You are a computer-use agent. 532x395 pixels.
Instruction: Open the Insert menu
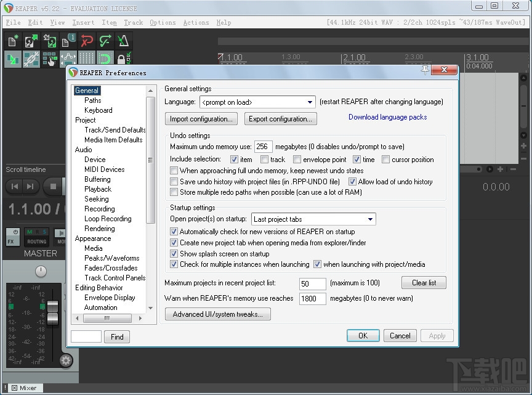(x=83, y=22)
